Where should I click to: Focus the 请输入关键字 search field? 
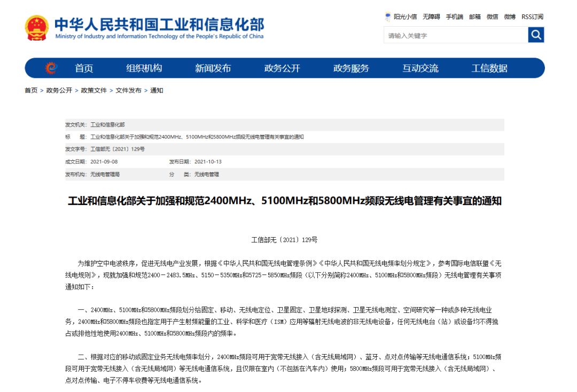click(455, 35)
